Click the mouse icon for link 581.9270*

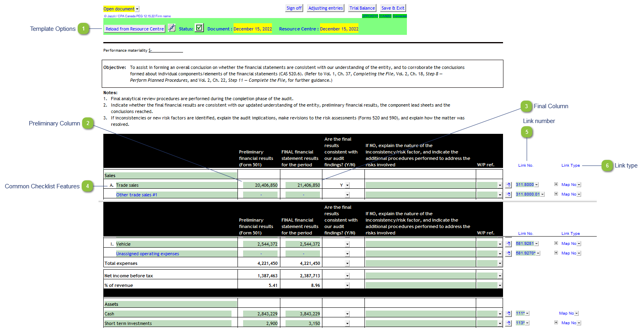coord(508,253)
